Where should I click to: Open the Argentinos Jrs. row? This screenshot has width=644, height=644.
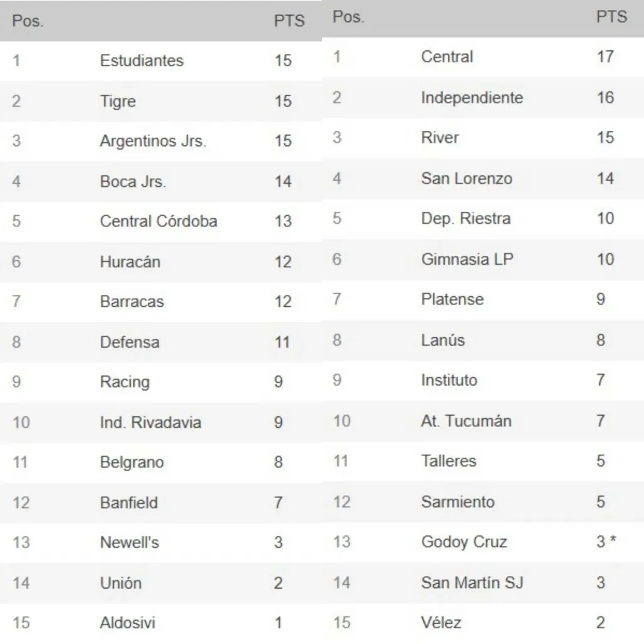tap(153, 142)
